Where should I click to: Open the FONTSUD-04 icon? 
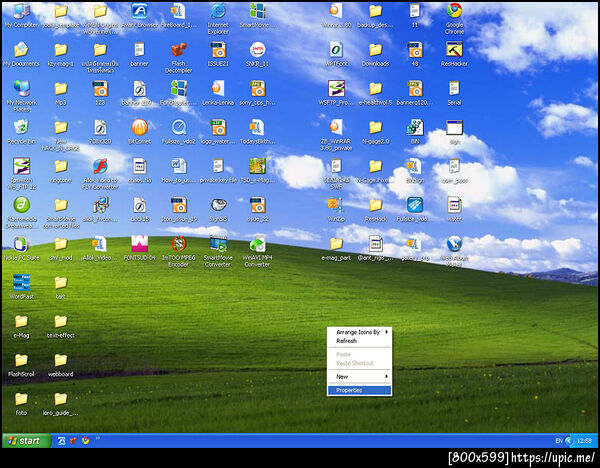tap(140, 248)
